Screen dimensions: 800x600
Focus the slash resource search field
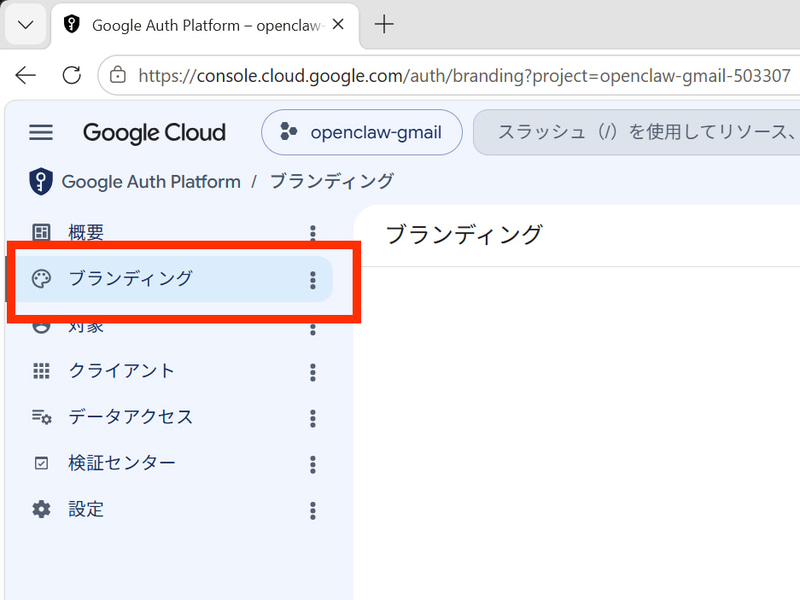pyautogui.click(x=637, y=132)
